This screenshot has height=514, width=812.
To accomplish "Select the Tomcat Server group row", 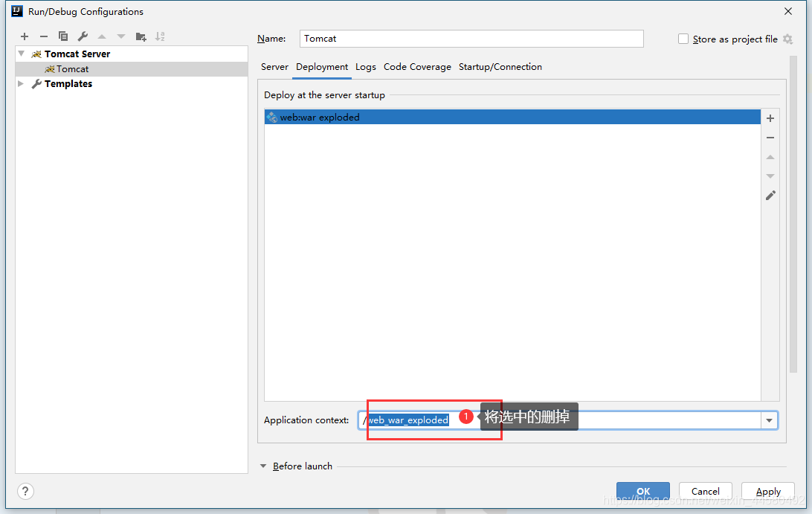I will coord(132,54).
